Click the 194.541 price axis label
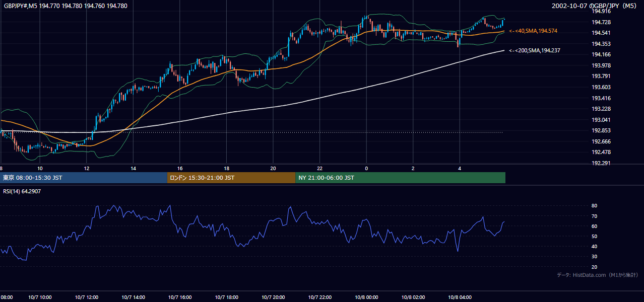This screenshot has width=644, height=302. [601, 33]
